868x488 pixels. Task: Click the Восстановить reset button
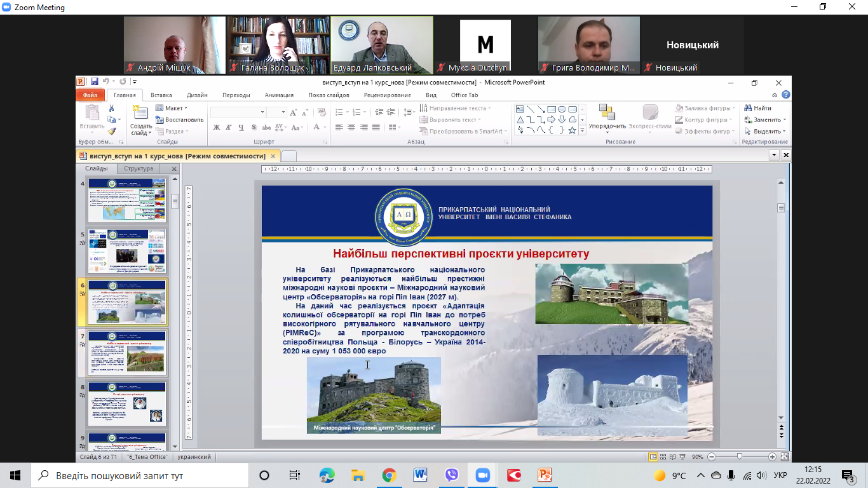coord(180,119)
